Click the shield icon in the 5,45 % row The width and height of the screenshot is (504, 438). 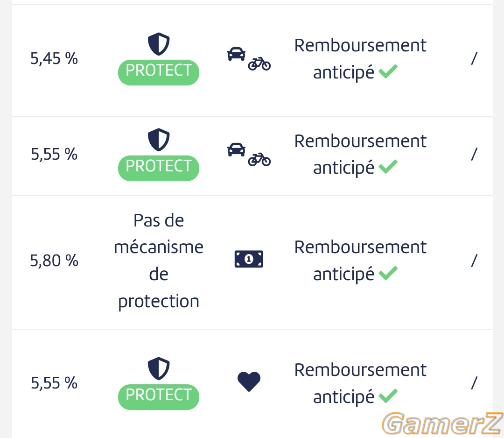click(159, 44)
